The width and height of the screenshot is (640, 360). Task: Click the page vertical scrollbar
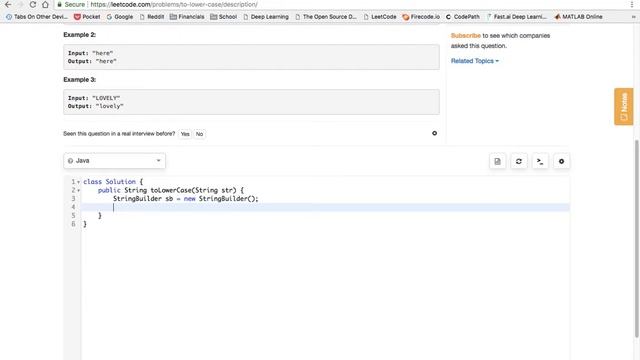[x=636, y=238]
